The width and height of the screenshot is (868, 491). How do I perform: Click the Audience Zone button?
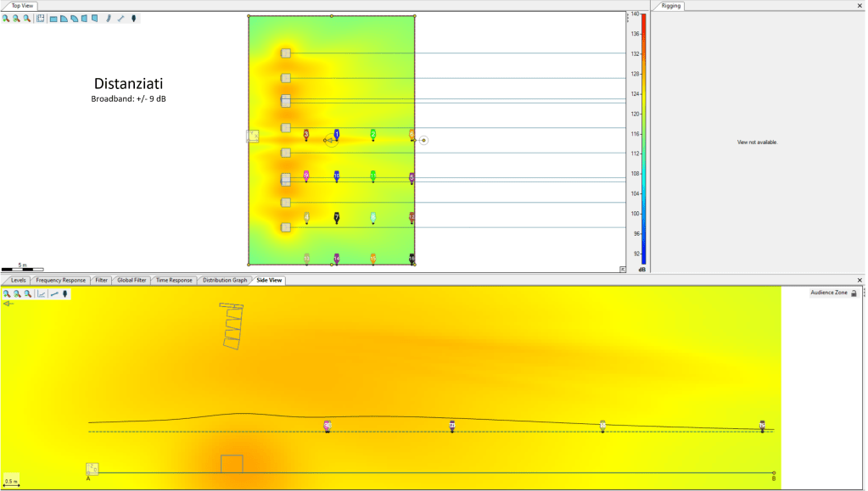pos(828,293)
